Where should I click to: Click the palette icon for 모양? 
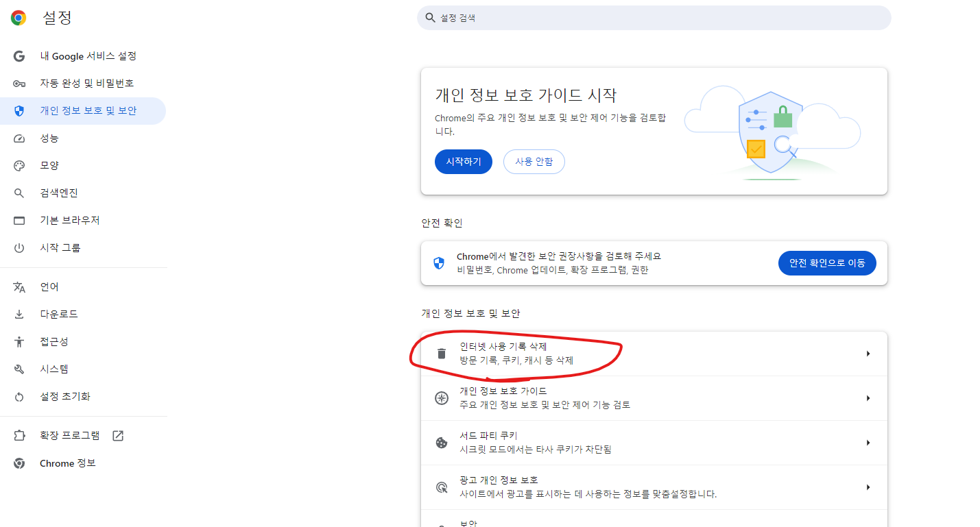[19, 165]
